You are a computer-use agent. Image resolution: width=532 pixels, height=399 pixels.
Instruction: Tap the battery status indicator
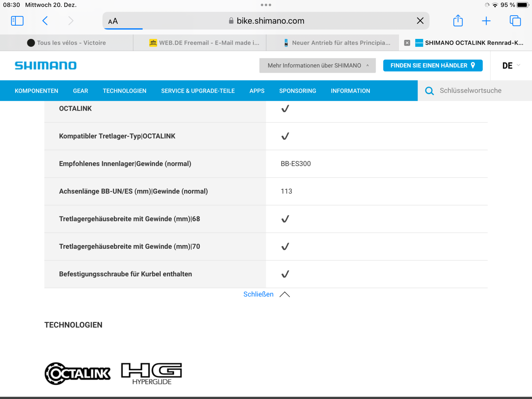coord(523,5)
